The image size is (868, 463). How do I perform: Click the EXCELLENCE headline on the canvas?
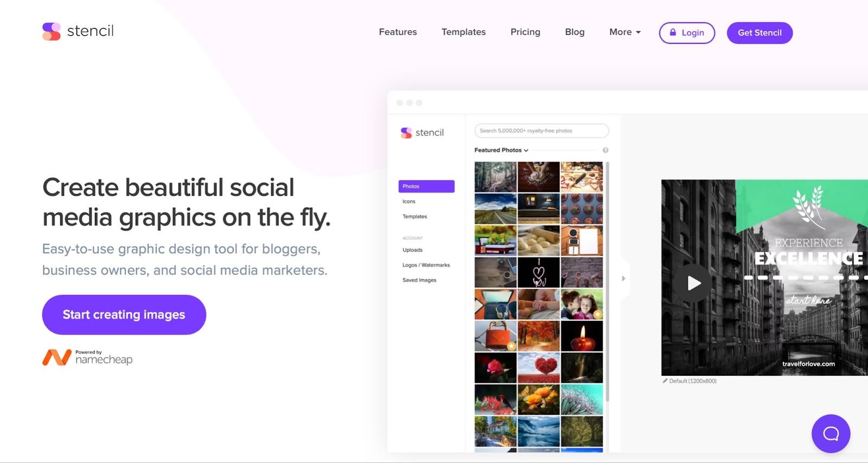click(808, 259)
